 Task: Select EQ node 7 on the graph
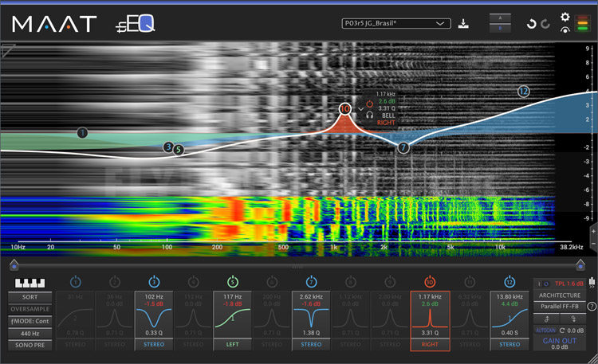(403, 147)
